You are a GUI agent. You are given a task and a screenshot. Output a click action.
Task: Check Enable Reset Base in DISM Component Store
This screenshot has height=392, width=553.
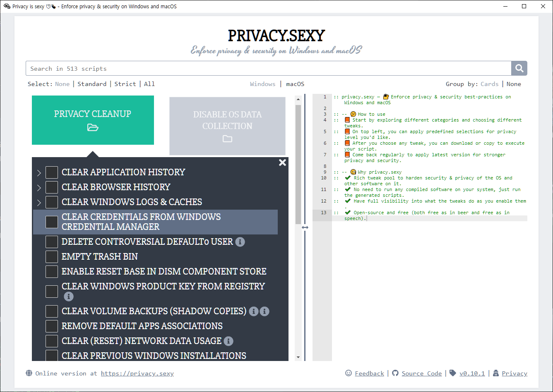(x=52, y=272)
